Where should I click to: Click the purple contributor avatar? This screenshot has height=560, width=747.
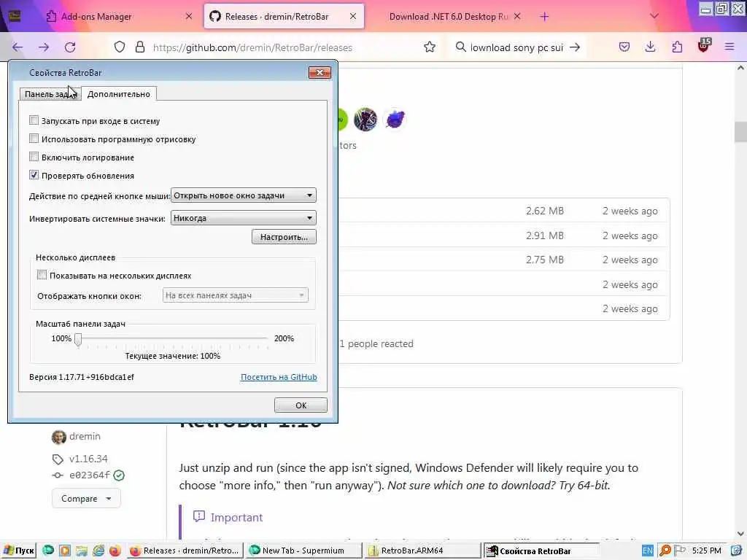395,119
